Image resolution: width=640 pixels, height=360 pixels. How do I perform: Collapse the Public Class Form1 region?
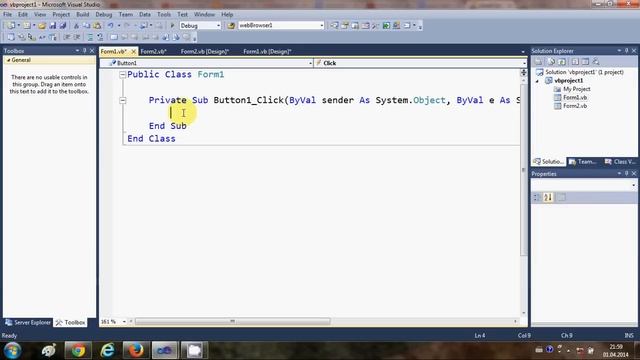coord(122,75)
